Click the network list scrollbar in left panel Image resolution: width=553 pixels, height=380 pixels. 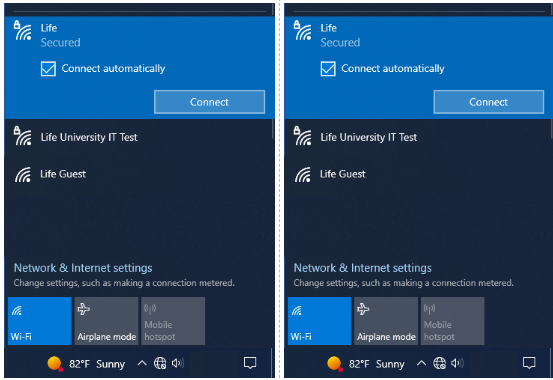click(x=273, y=129)
